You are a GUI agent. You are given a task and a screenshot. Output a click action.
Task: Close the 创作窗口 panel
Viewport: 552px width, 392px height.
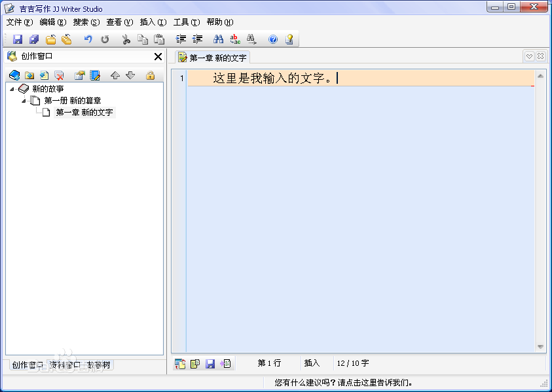click(158, 56)
